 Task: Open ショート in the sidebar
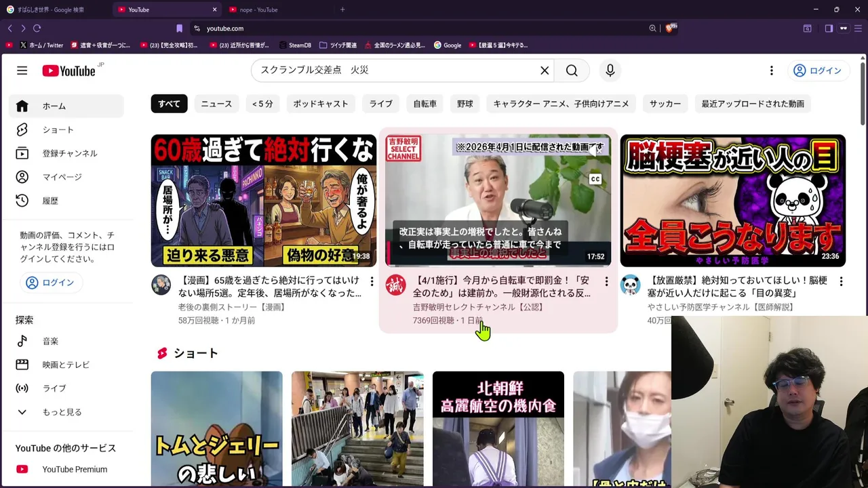pyautogui.click(x=66, y=129)
